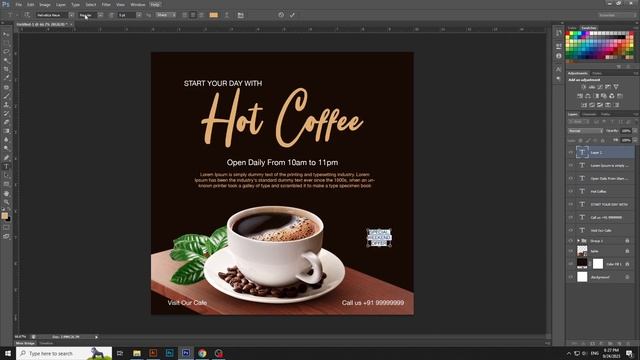Hide the Call us layer
Viewport: 640px width, 360px height.
click(571, 217)
